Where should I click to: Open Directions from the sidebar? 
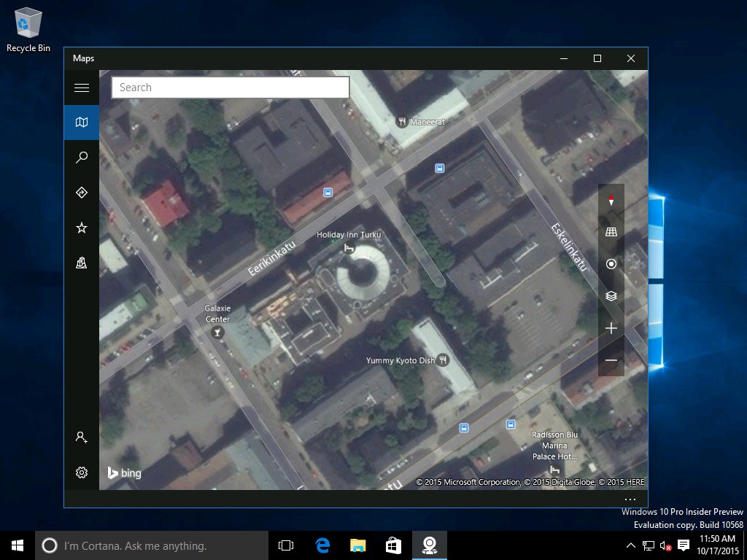(82, 192)
